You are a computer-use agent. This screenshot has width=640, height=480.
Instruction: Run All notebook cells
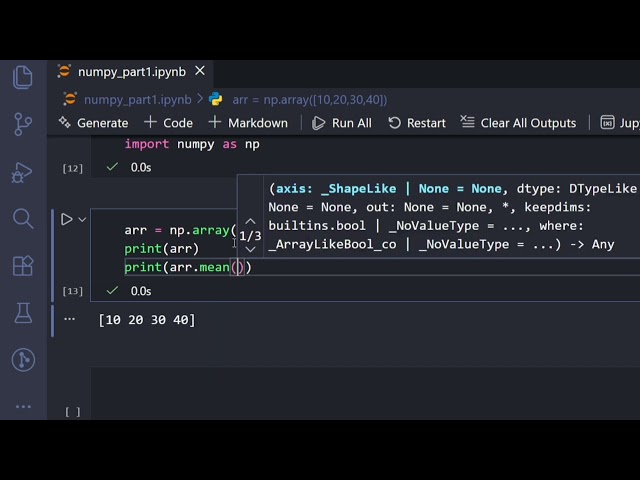pos(342,123)
